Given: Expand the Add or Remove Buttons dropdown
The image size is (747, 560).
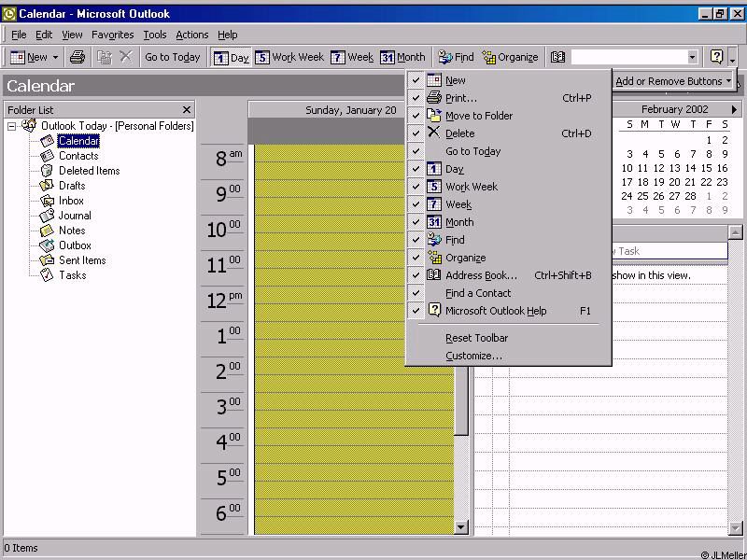Looking at the screenshot, I should (x=672, y=81).
